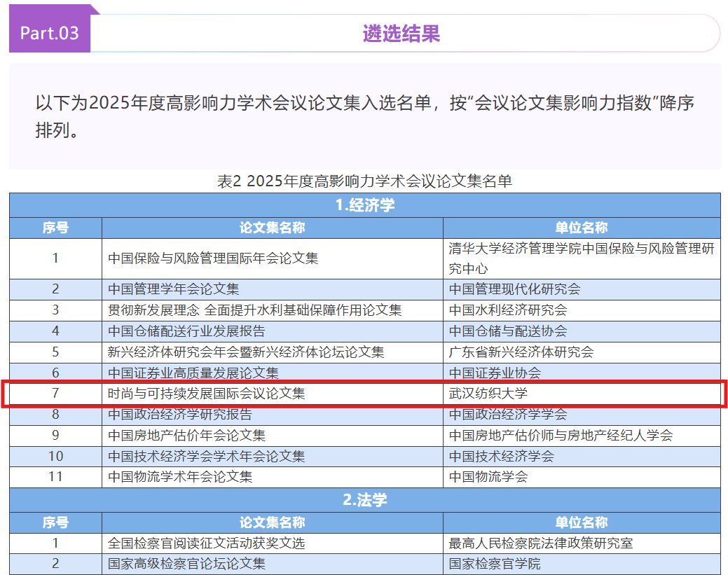Select the 2.法学 category header row
The width and height of the screenshot is (728, 575).
tap(364, 500)
